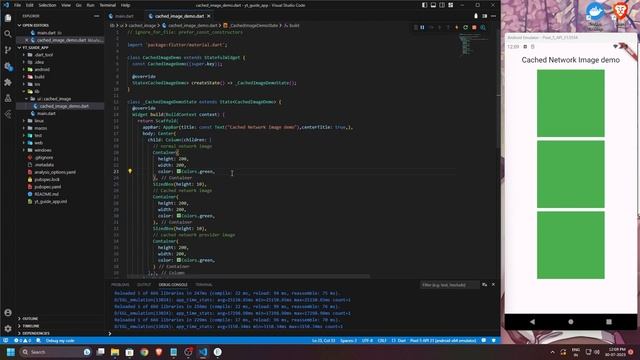The width and height of the screenshot is (640, 360).
Task: Select the Debug Console panel tab
Action: click(x=173, y=284)
